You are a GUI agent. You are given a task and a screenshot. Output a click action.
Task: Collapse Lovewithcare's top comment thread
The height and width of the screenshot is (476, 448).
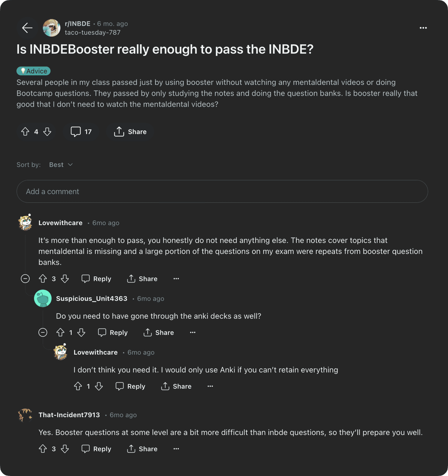[25, 278]
